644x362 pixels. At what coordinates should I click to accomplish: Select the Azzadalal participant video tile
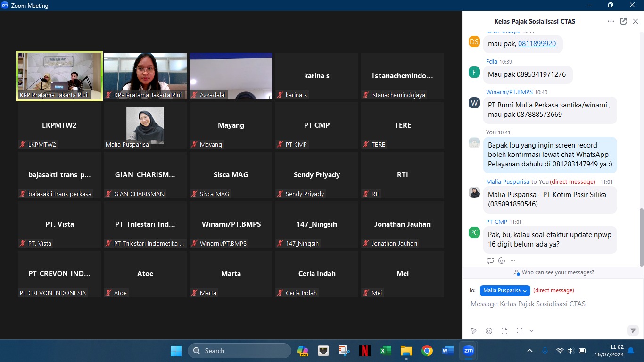click(231, 76)
